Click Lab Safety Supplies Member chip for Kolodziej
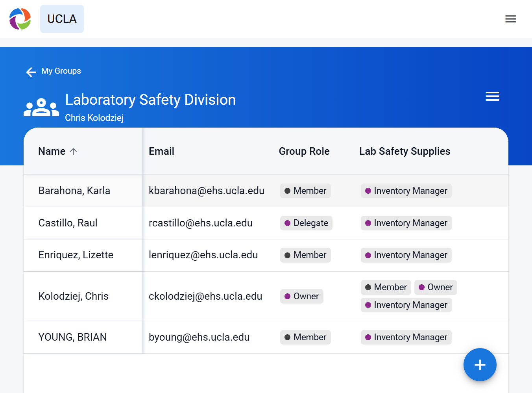This screenshot has width=532, height=393. tap(386, 287)
